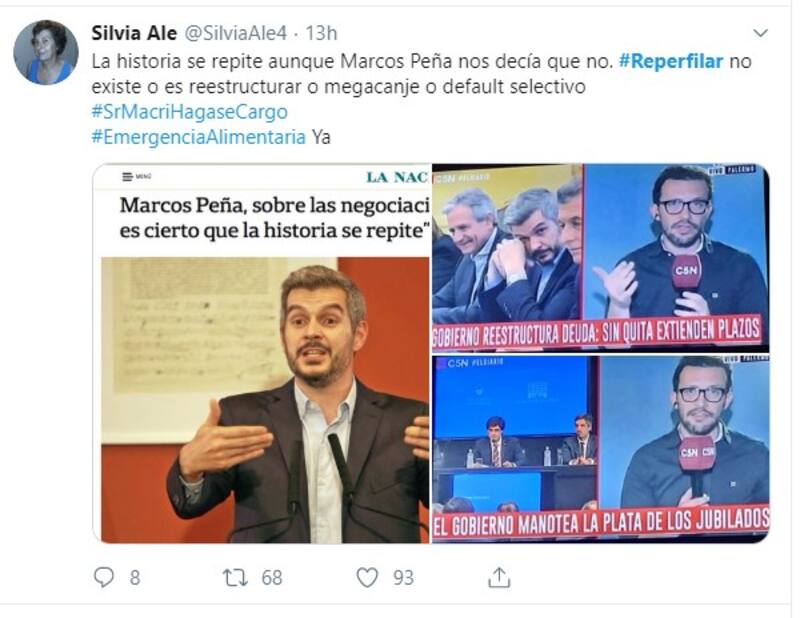
Task: Open La Nacion Marcos Peña article image
Action: pos(262,353)
